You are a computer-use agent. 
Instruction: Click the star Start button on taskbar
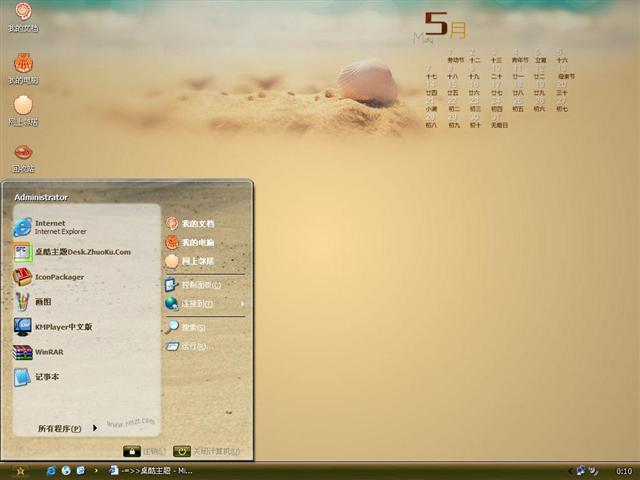click(19, 470)
